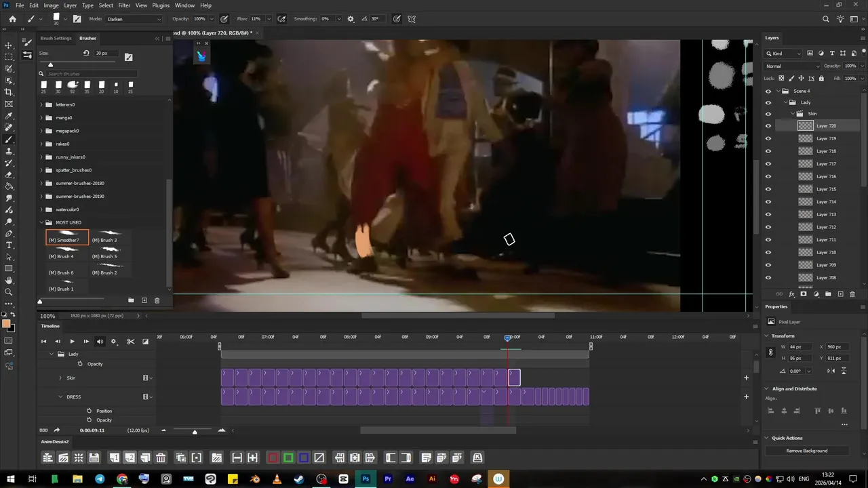Select the Hand tool

click(x=9, y=280)
